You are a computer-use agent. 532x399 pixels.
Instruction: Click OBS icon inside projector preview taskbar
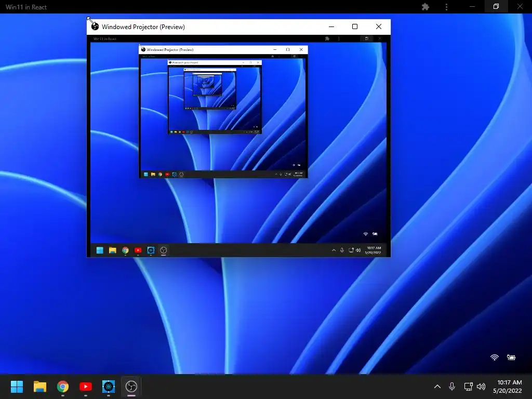(163, 250)
